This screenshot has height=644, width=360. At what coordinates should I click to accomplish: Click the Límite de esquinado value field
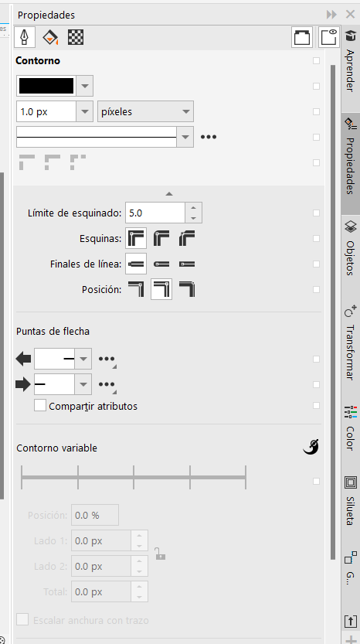155,213
